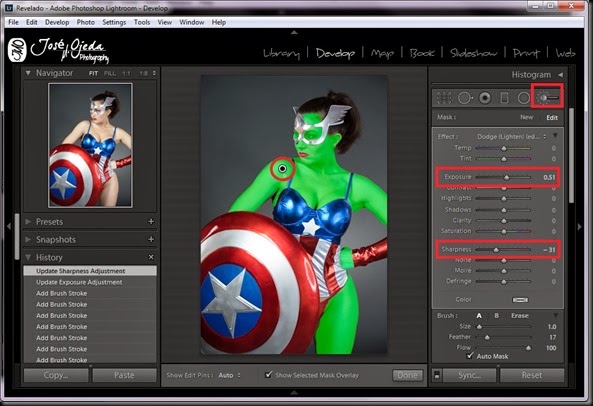593x406 pixels.
Task: Collapse the History panel
Action: coord(28,257)
